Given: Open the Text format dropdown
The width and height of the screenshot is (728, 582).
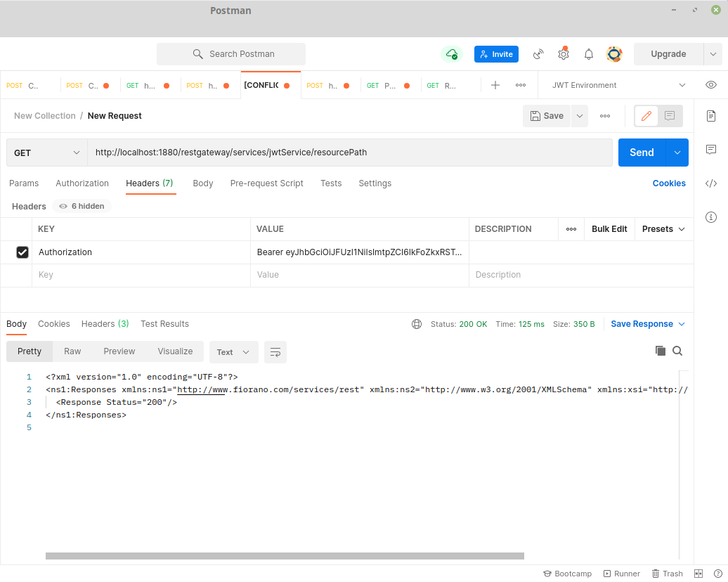Looking at the screenshot, I should click(x=233, y=352).
